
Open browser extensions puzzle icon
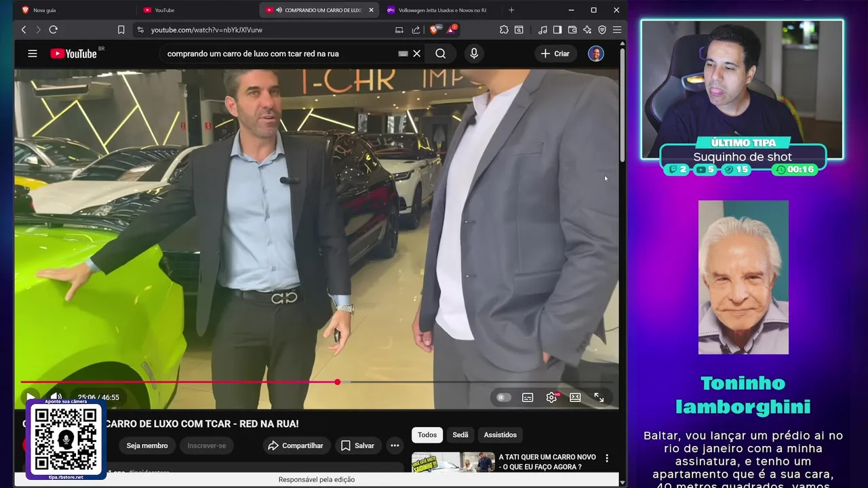point(504,30)
